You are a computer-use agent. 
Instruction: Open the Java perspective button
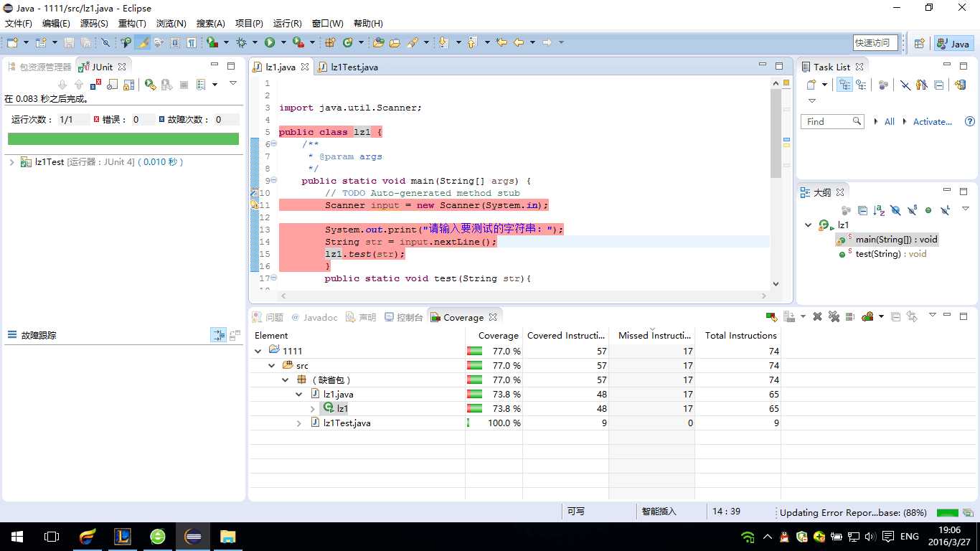[x=953, y=44]
